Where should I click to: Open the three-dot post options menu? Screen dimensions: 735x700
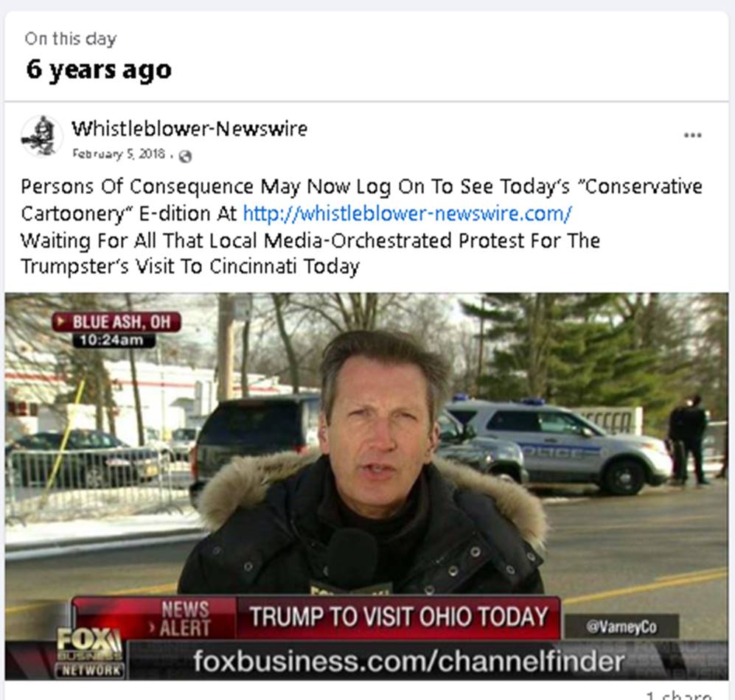tap(692, 136)
